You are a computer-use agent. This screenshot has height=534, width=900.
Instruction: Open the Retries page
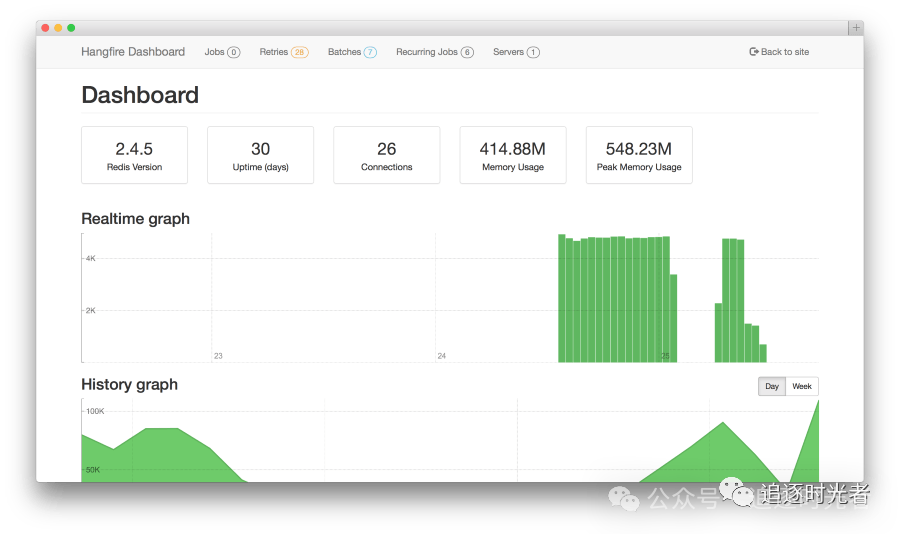tap(273, 52)
